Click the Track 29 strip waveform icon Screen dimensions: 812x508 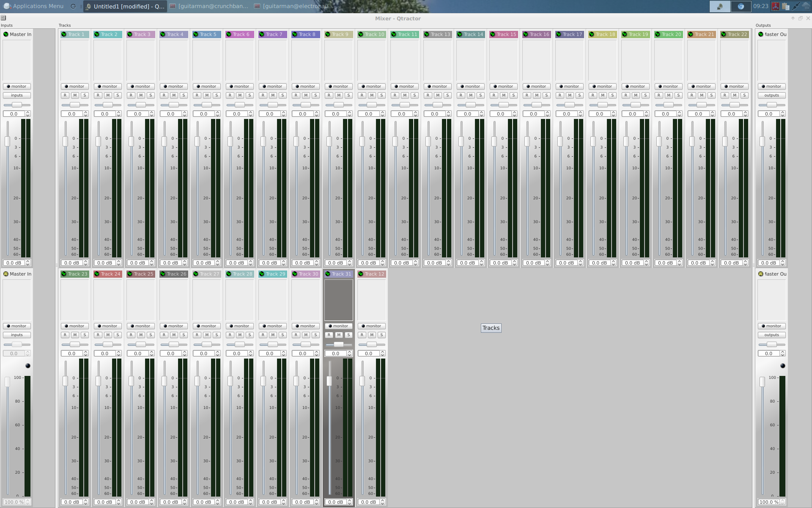[x=262, y=274]
